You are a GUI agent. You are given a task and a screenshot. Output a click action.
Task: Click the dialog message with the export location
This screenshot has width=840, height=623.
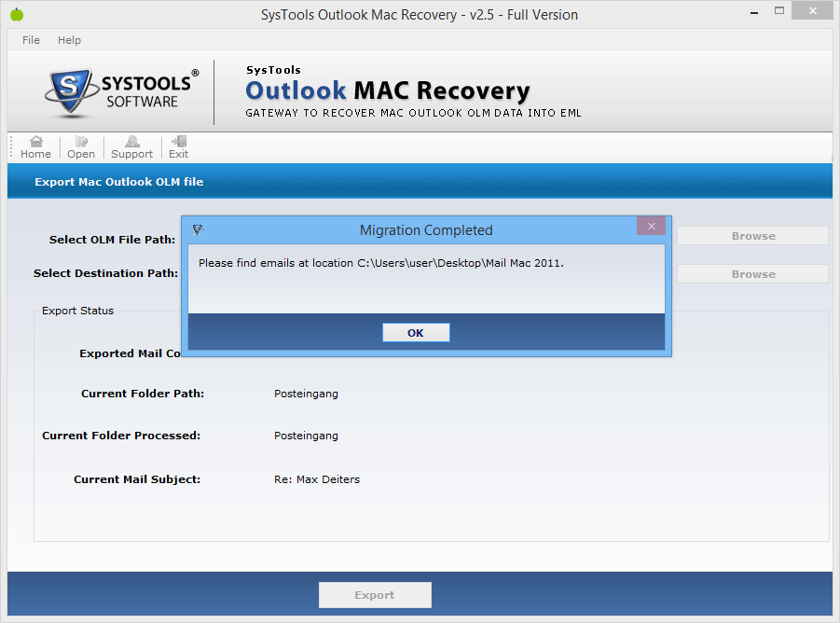tap(381, 263)
